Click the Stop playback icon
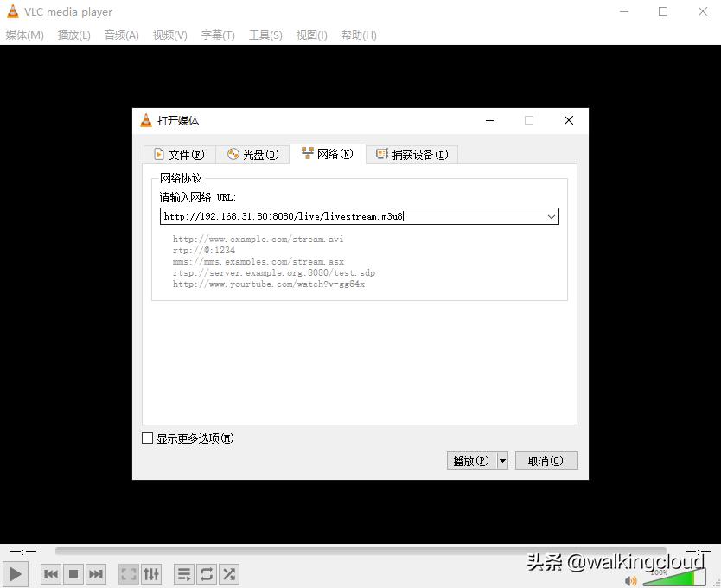The height and width of the screenshot is (588, 721). coord(73,573)
